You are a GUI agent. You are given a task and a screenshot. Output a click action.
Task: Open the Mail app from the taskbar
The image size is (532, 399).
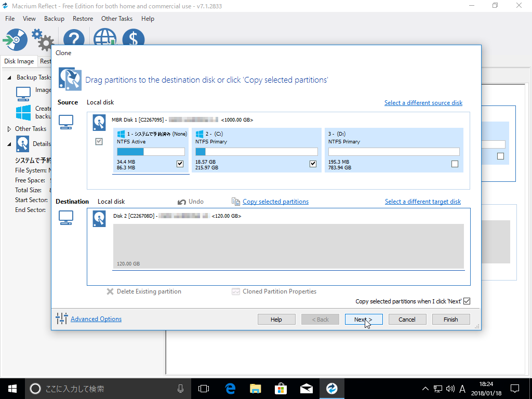coord(307,389)
